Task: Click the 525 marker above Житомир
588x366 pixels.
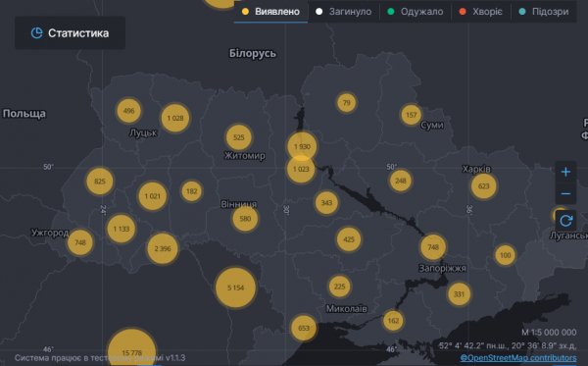Action: coord(238,137)
